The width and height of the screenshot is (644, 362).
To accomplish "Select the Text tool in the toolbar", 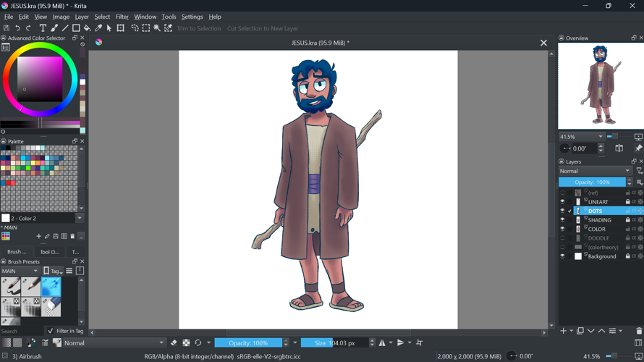I will [x=43, y=28].
